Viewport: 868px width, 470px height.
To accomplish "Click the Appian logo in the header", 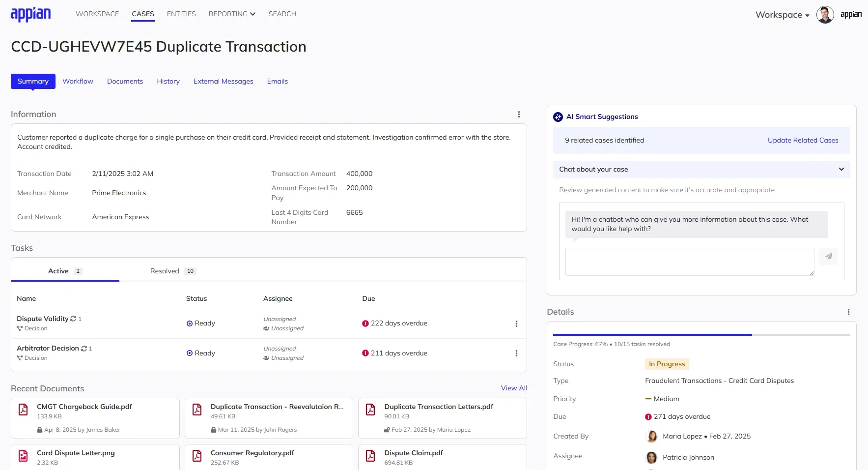I will (x=30, y=14).
